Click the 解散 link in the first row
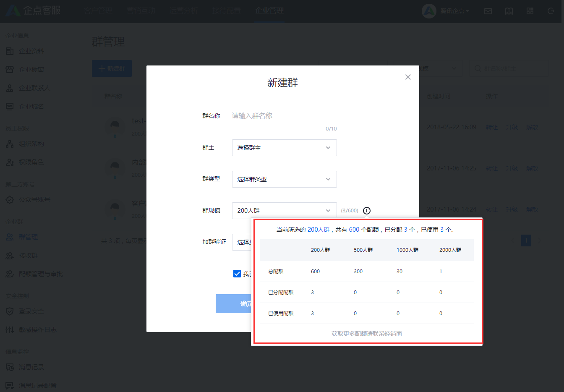 pos(531,127)
